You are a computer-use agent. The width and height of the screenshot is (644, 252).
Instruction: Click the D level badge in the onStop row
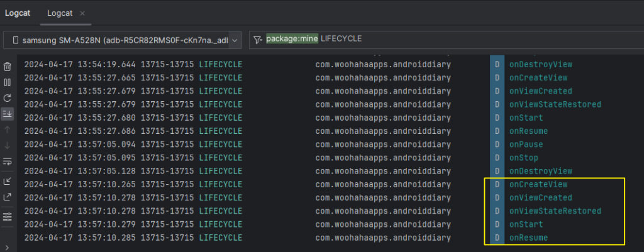[x=497, y=158]
